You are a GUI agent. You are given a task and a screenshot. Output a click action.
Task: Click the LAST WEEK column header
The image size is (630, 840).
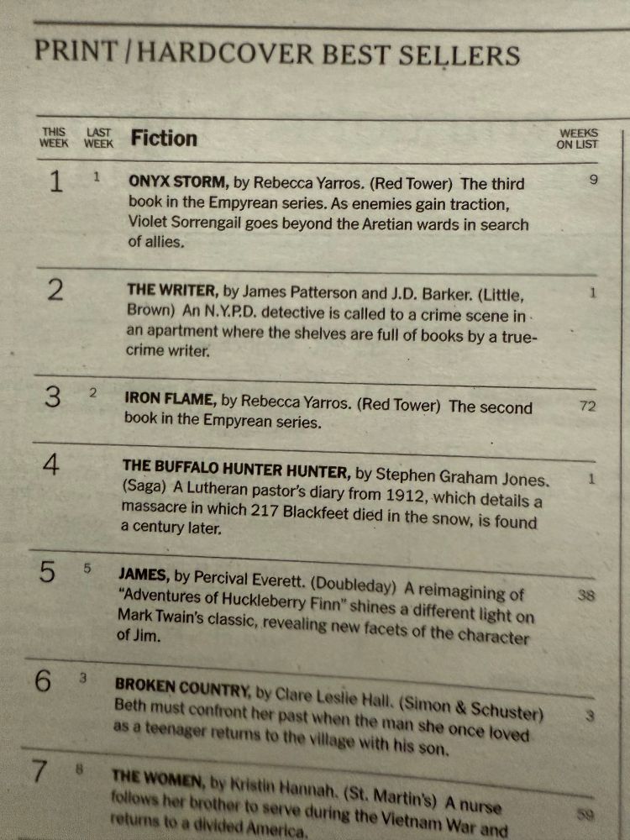[x=98, y=138]
